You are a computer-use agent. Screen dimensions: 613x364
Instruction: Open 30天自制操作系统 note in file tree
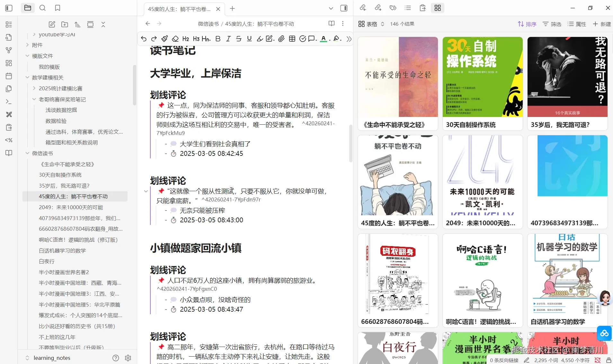pos(60,175)
